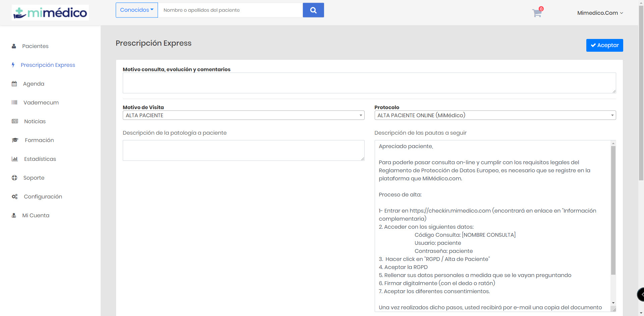The height and width of the screenshot is (316, 644).
Task: Click the Pacientes user icon
Action: tap(14, 46)
